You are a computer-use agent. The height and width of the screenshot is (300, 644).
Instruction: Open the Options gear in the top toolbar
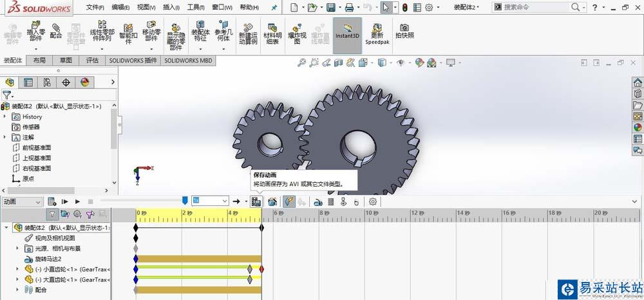coord(429,7)
